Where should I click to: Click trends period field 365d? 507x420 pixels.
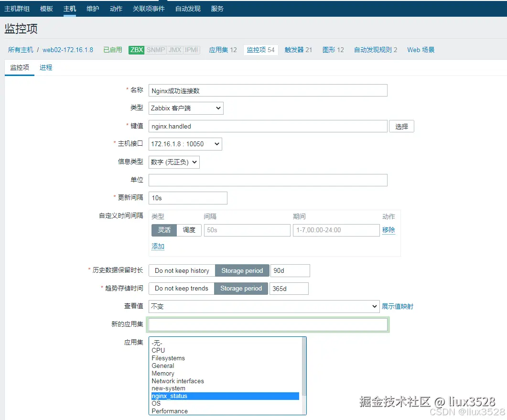pos(289,289)
